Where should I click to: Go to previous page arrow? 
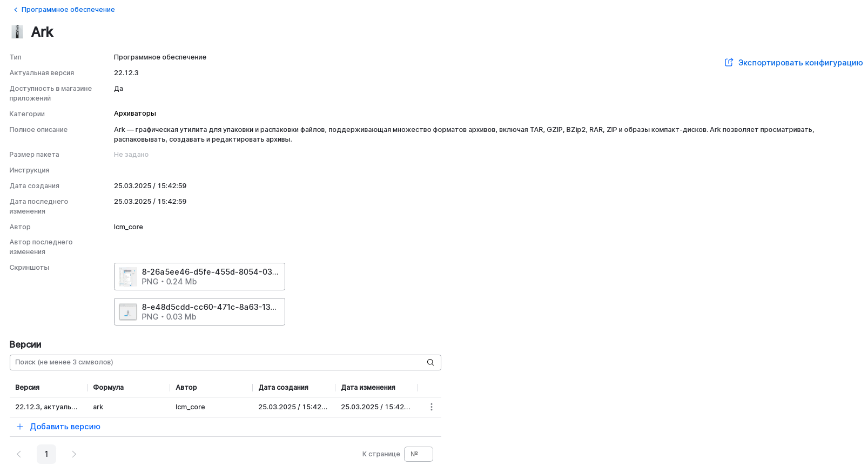(x=19, y=454)
